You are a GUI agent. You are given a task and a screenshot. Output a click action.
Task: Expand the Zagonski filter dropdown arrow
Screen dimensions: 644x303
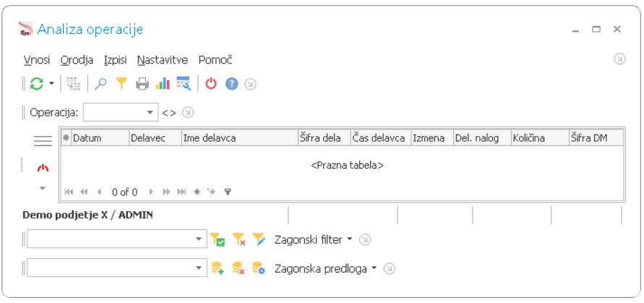(x=350, y=239)
